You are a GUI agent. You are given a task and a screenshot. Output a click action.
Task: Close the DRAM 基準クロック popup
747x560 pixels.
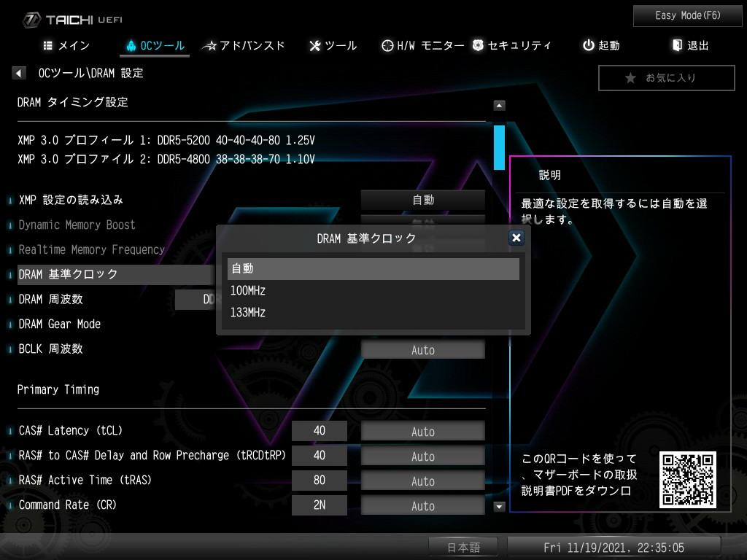coord(516,238)
